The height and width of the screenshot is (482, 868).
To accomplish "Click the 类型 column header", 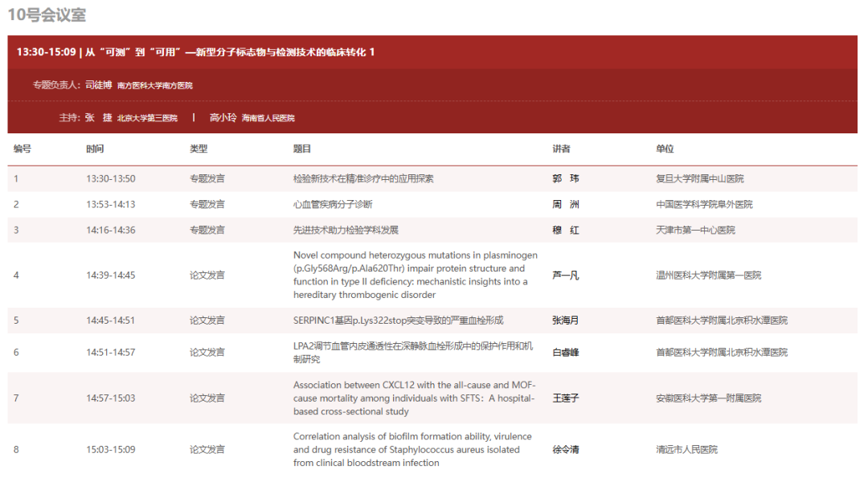I will coord(199,149).
